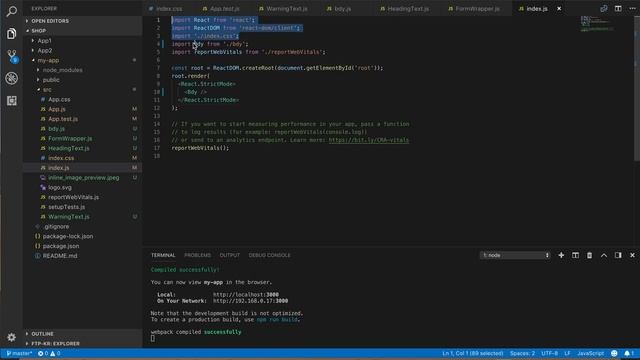This screenshot has height=360, width=640.
Task: Collapse the my-app folder
Action: (48, 60)
